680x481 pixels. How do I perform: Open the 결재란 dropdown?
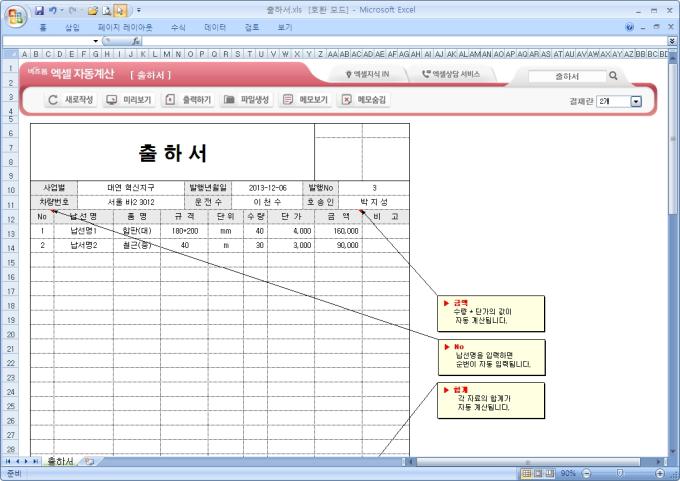[636, 101]
